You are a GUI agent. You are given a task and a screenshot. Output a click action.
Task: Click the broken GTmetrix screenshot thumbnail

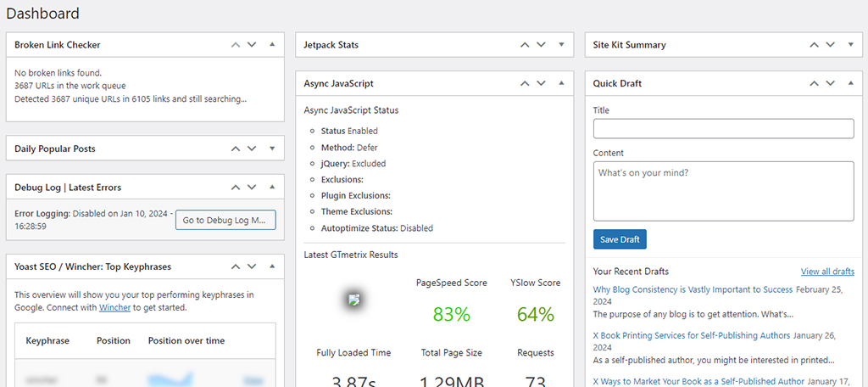click(354, 300)
